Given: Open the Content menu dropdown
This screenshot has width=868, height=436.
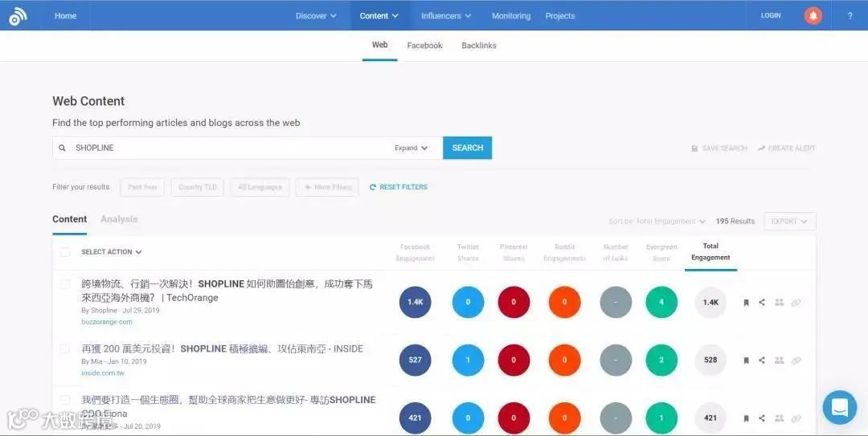Looking at the screenshot, I should click(x=379, y=16).
